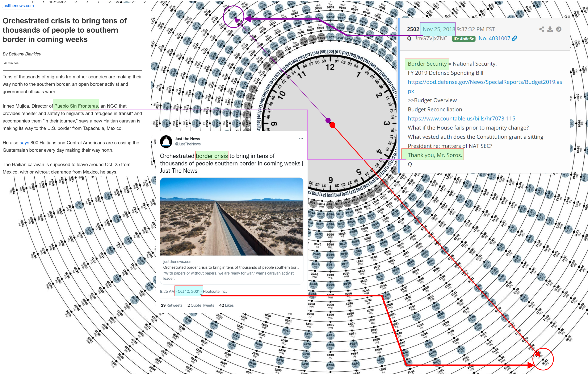View the 29 Retweets list
Viewport: 588px width, 374px height.
coord(172,305)
